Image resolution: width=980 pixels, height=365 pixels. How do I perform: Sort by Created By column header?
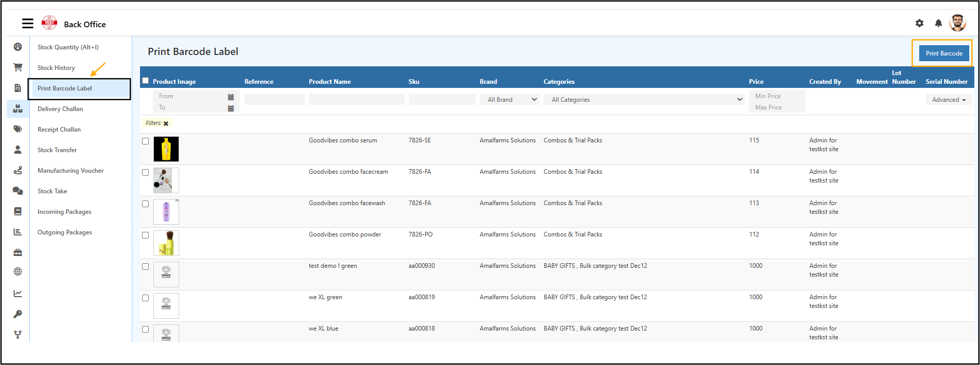tap(825, 82)
